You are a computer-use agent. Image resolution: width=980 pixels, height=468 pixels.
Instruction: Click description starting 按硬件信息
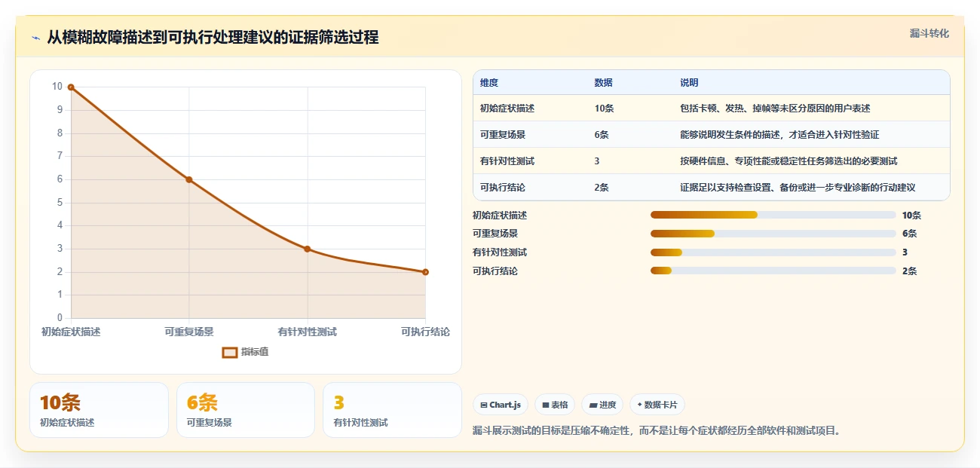pyautogui.click(x=789, y=161)
